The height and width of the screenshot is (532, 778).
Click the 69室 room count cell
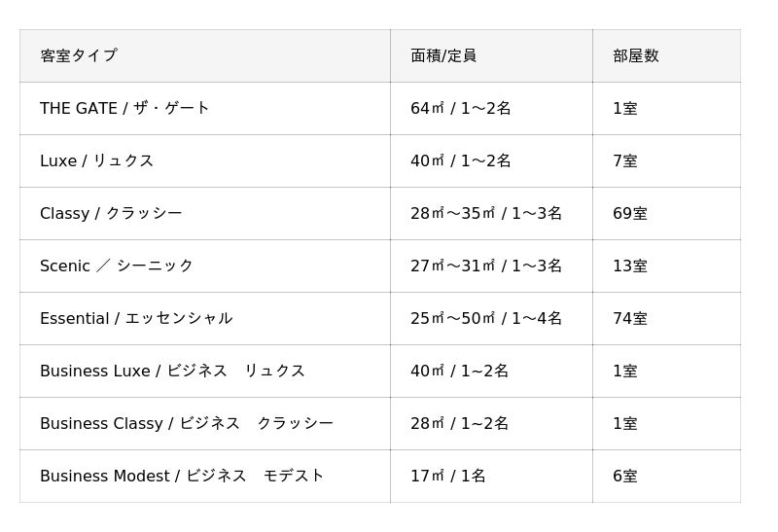(x=629, y=213)
